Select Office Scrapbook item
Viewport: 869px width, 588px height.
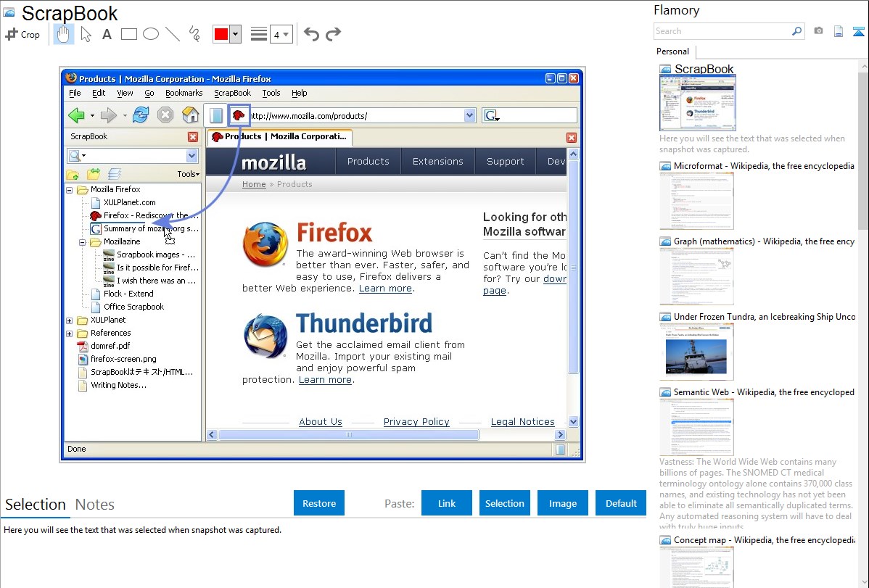(x=133, y=307)
